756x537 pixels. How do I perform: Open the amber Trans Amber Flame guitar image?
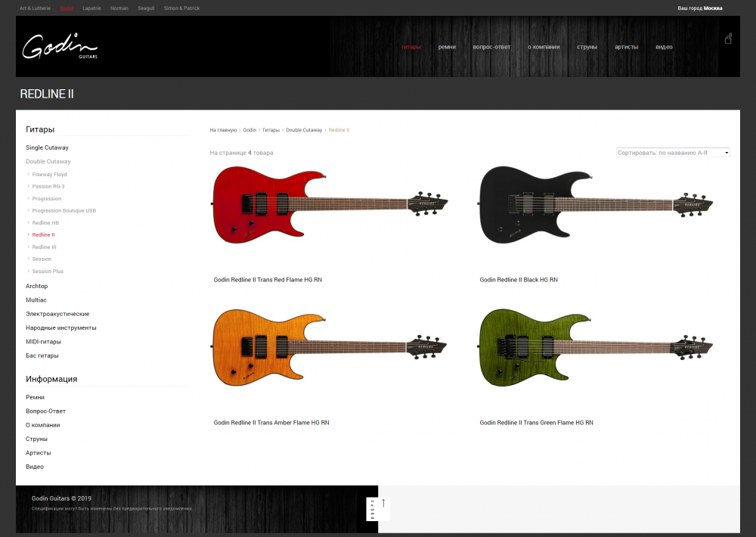pyautogui.click(x=330, y=347)
